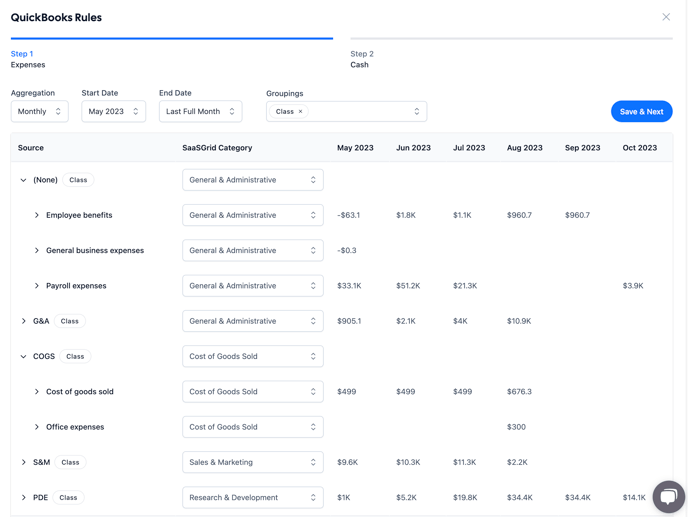This screenshot has height=517, width=688.
Task: Open the Aggregation Monthly dropdown
Action: [40, 112]
